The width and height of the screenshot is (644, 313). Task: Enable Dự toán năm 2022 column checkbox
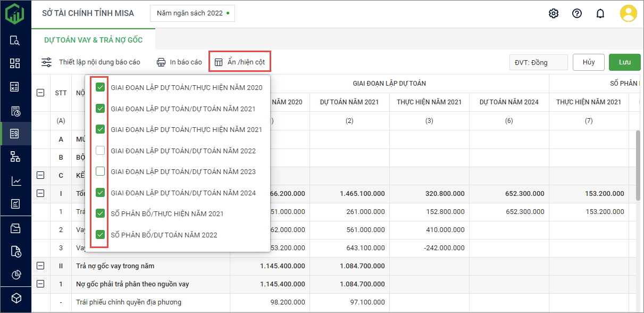(x=100, y=151)
